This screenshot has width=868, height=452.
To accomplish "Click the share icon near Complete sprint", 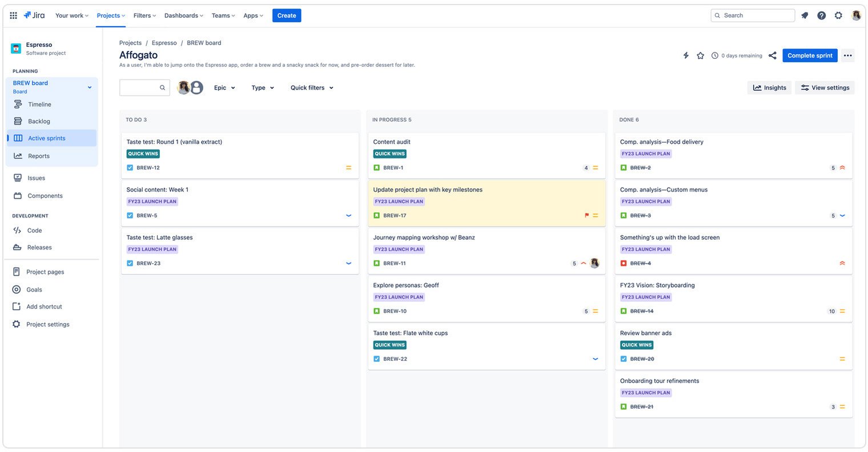I will (x=773, y=55).
